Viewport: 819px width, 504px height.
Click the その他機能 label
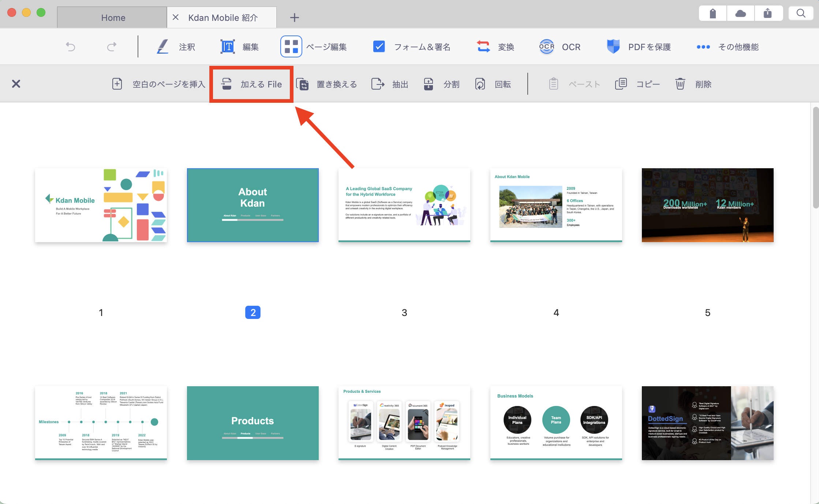[x=738, y=47]
